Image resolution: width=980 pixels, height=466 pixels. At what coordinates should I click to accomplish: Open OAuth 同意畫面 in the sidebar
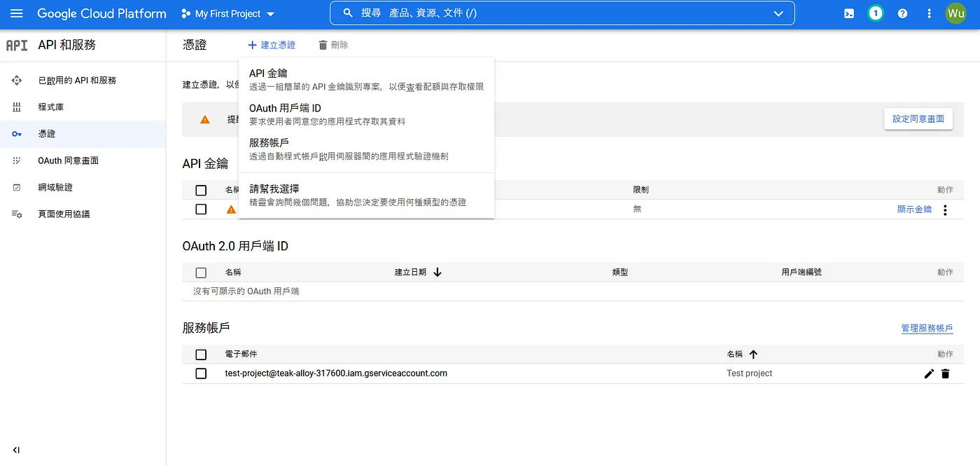coord(83,160)
